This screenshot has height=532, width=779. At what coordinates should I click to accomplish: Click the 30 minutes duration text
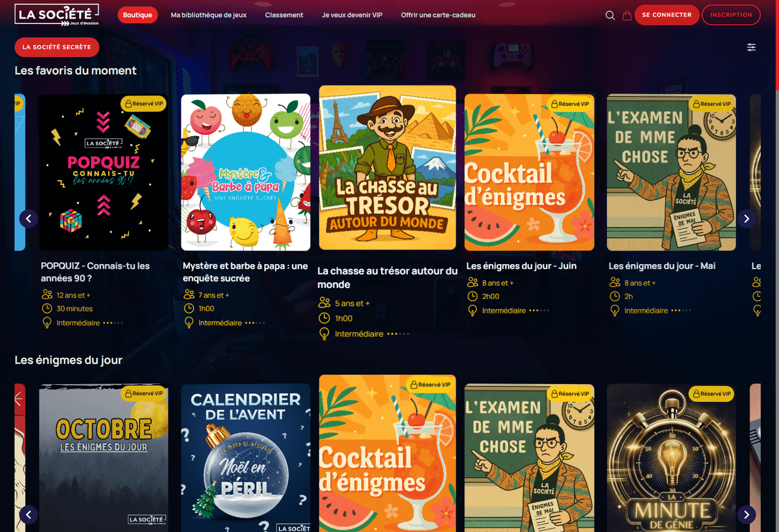[x=75, y=308]
